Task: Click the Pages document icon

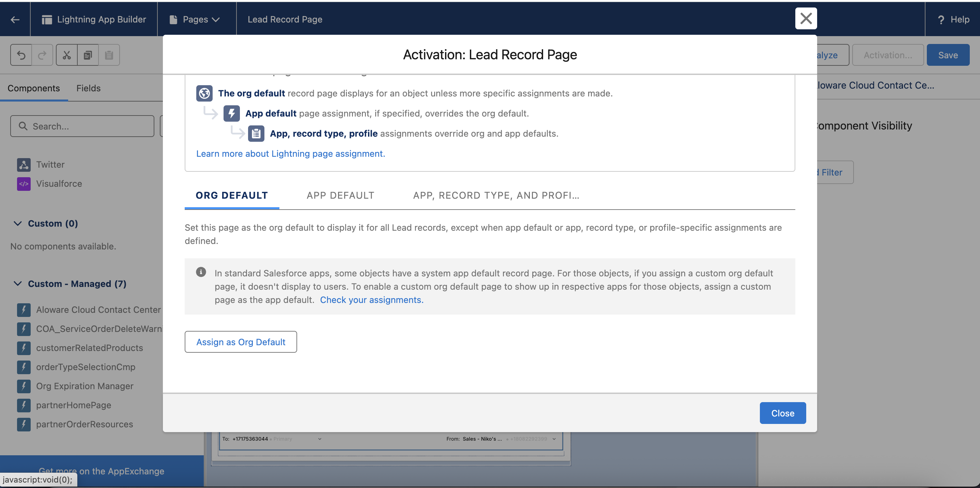Action: click(x=173, y=19)
